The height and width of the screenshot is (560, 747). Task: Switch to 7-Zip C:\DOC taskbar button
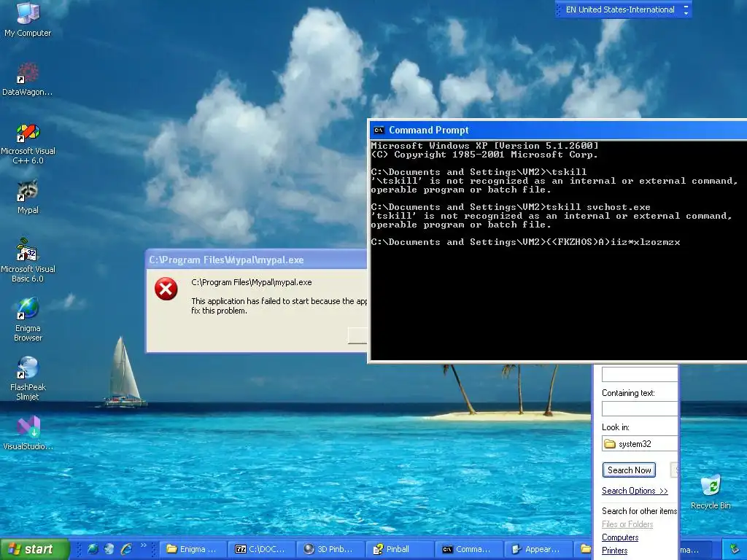[x=262, y=549]
